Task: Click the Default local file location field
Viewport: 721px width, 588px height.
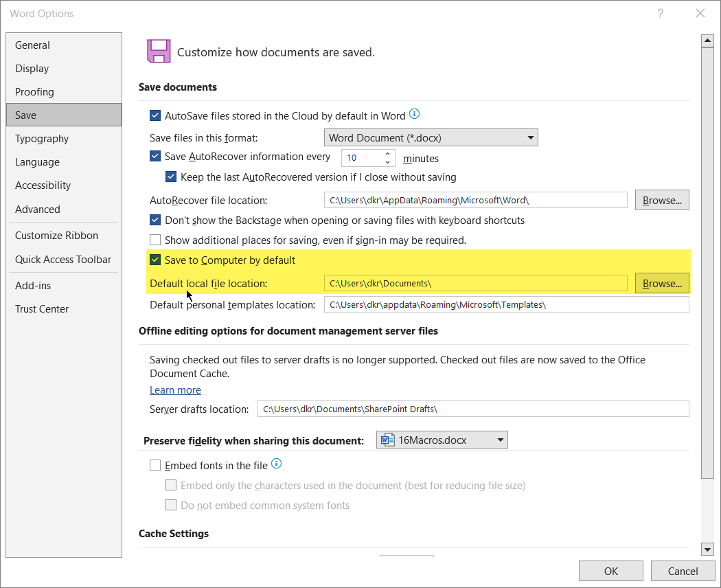Action: pyautogui.click(x=476, y=284)
